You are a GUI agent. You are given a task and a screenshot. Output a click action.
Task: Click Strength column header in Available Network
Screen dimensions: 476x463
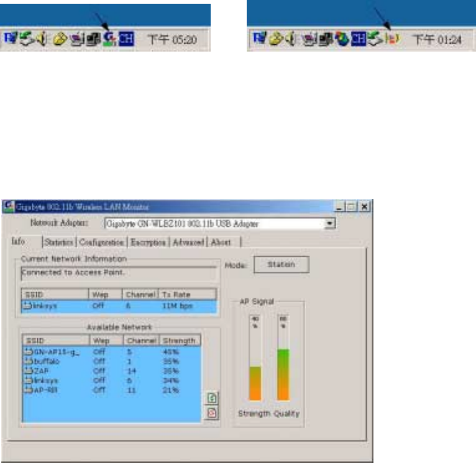180,341
